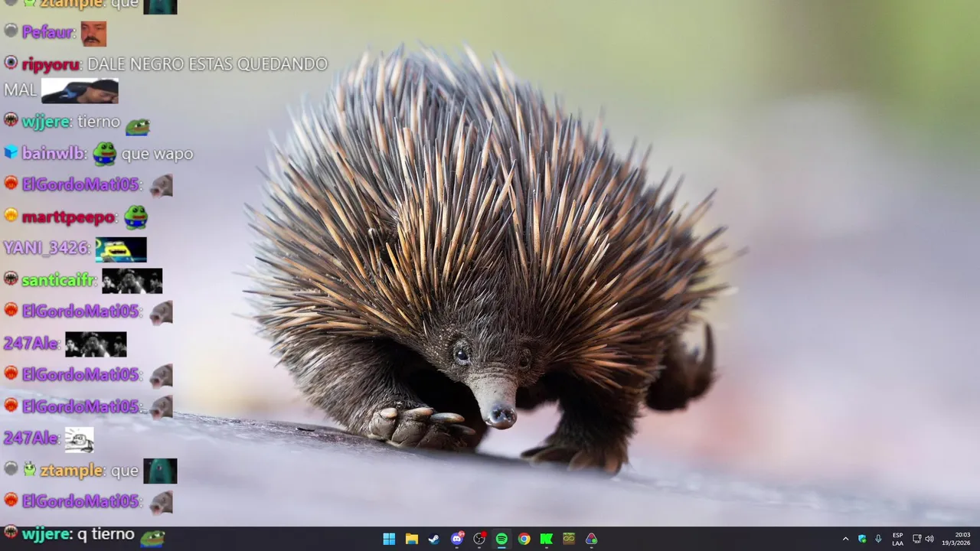Click the emote after the word MAL

click(80, 91)
